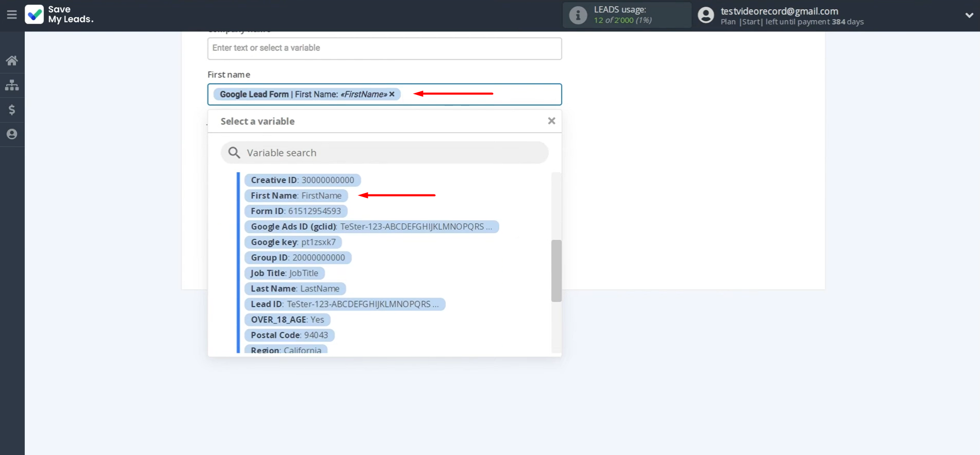Select the OVER_18_AGE variable
This screenshot has width=980, height=455.
click(287, 319)
